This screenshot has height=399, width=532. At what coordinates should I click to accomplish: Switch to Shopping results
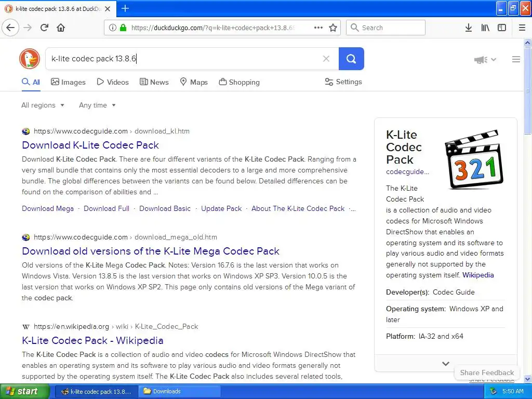[239, 82]
